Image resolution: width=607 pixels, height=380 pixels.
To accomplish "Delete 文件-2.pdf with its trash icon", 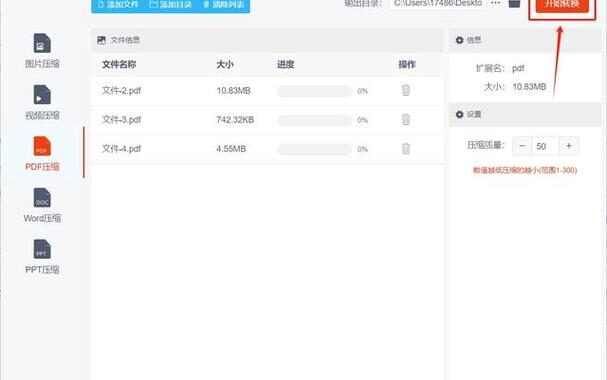I will (x=406, y=91).
